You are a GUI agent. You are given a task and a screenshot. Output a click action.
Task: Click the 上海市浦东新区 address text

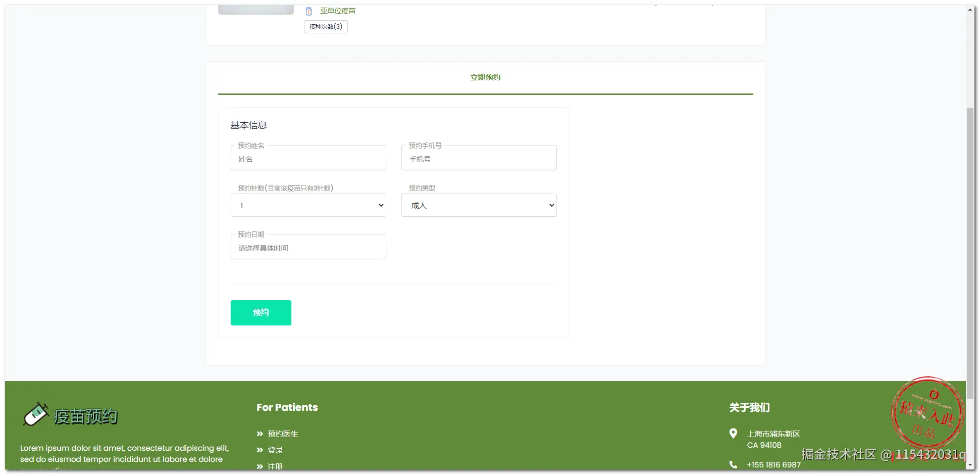tap(773, 434)
